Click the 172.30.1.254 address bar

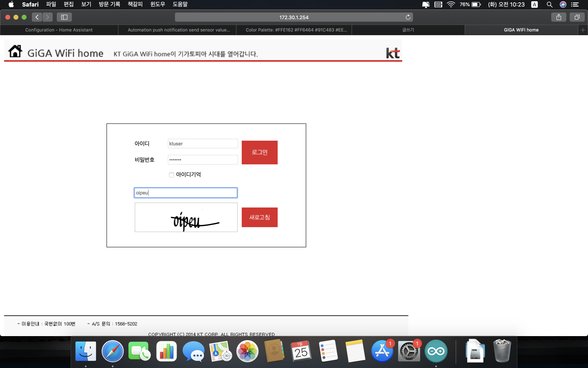294,17
